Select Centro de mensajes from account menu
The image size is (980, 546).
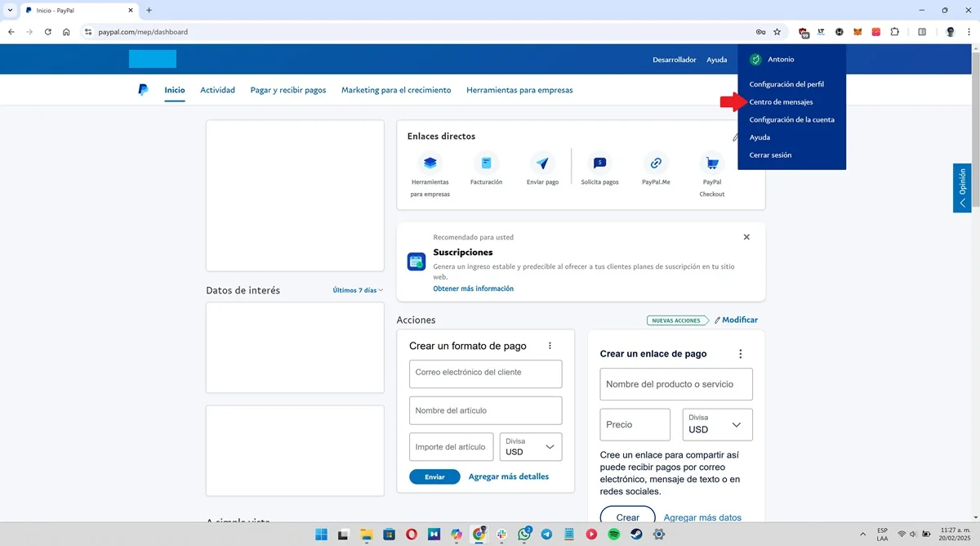click(x=780, y=102)
